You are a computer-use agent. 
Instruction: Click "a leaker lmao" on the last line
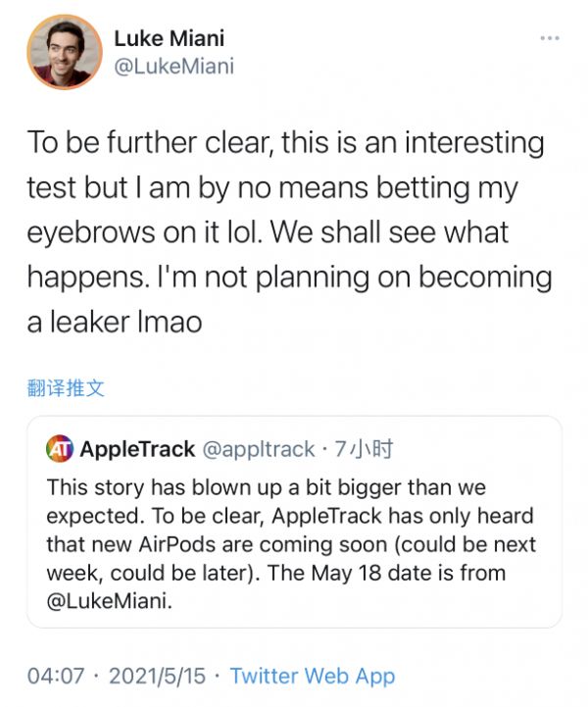tap(115, 322)
